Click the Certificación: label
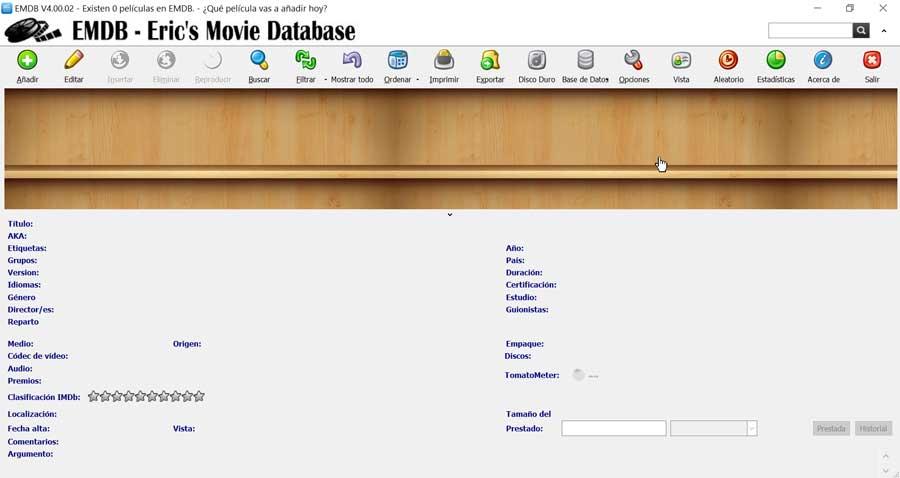The height and width of the screenshot is (478, 900). 531,285
